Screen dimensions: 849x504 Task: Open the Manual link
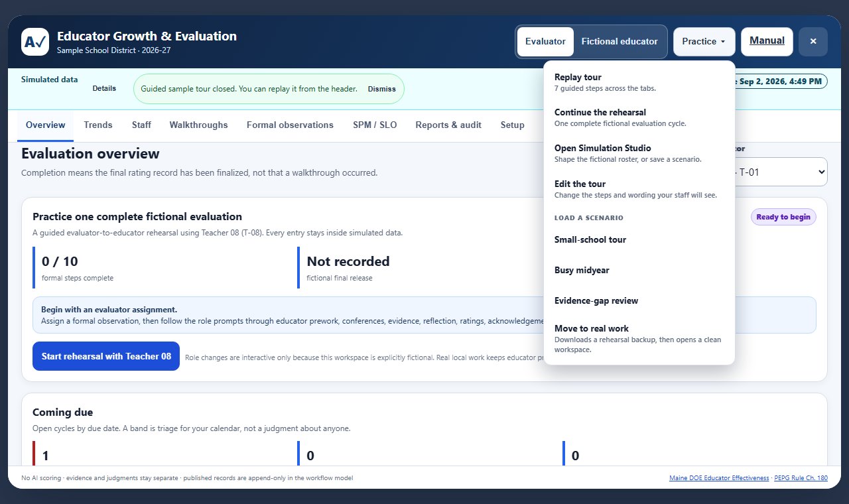767,41
